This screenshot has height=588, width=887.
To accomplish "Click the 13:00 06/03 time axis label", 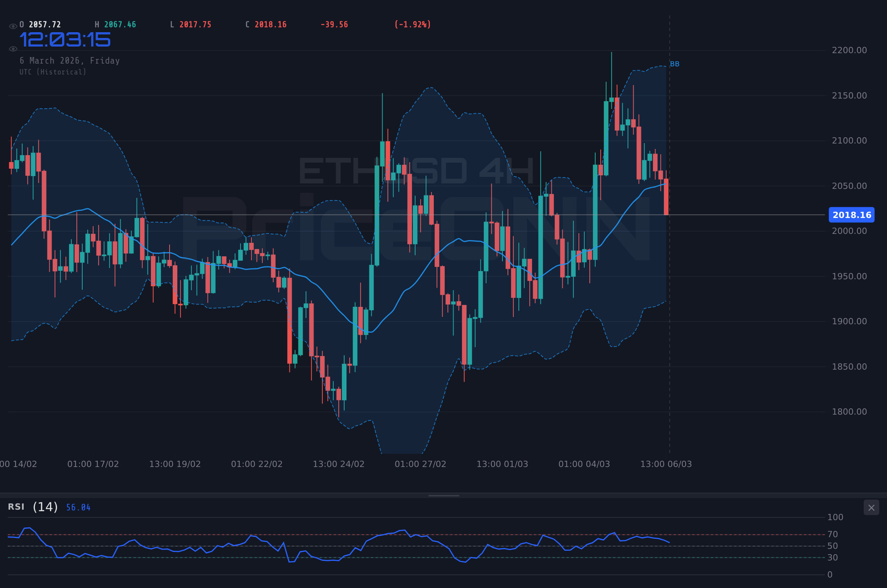I will (666, 464).
